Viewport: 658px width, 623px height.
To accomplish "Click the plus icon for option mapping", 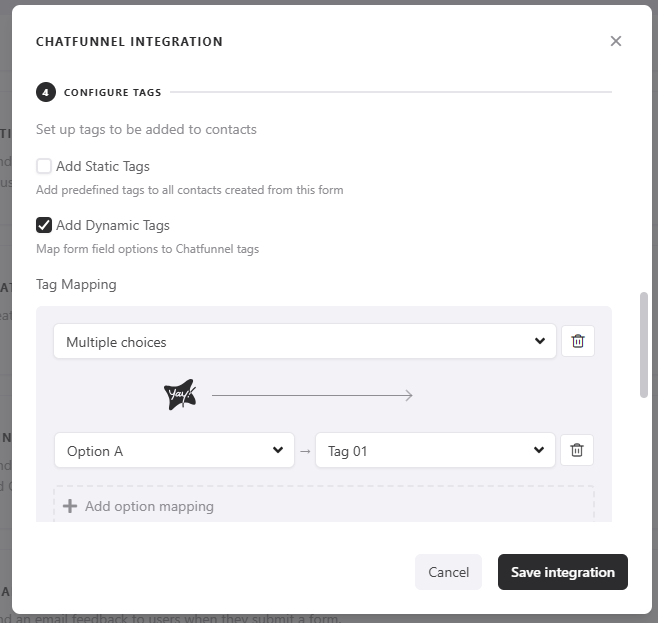I will coord(70,506).
